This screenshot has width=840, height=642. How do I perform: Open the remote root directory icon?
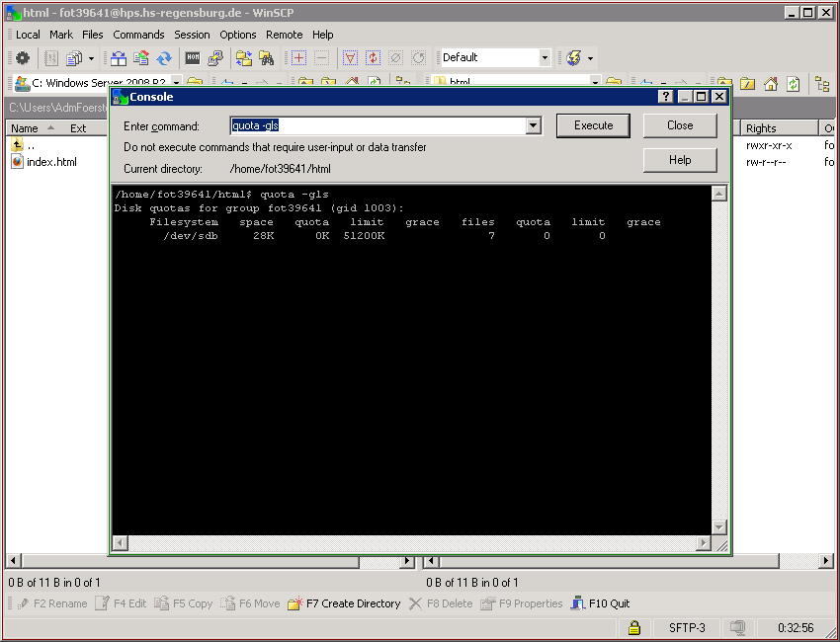(747, 84)
